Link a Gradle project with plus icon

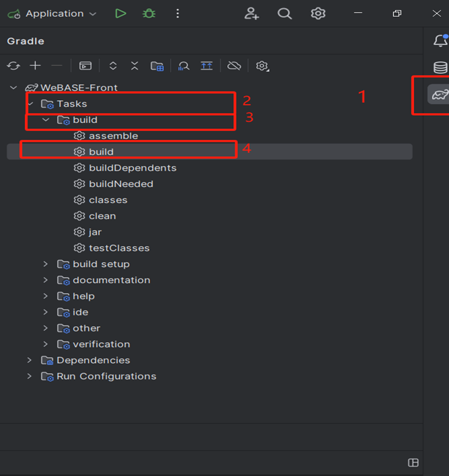35,66
